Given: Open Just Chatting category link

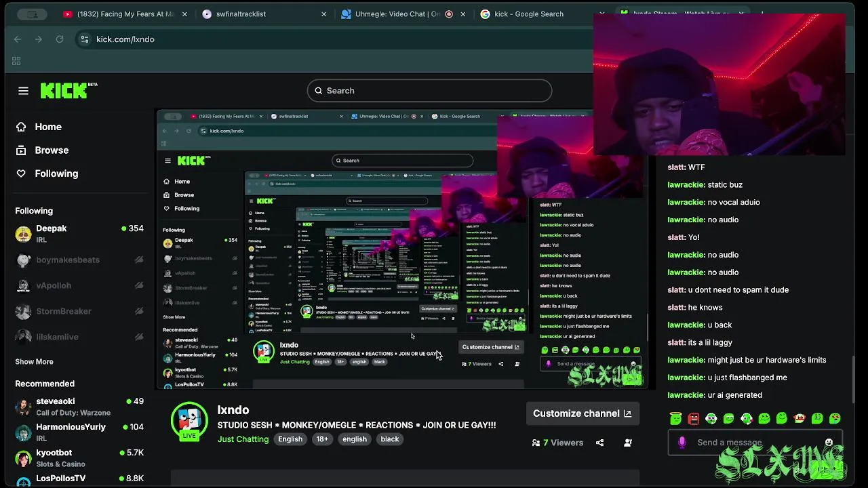Looking at the screenshot, I should pyautogui.click(x=243, y=439).
